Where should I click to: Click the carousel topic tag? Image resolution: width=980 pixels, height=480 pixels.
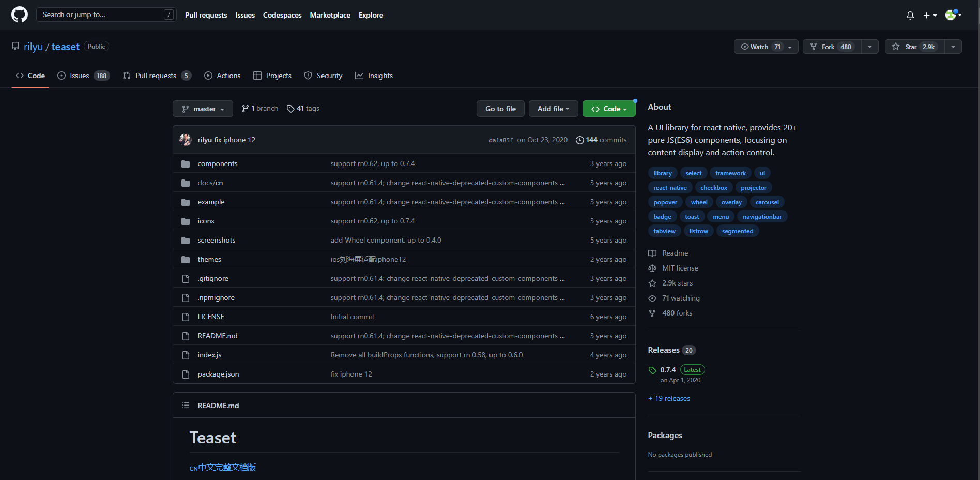767,202
